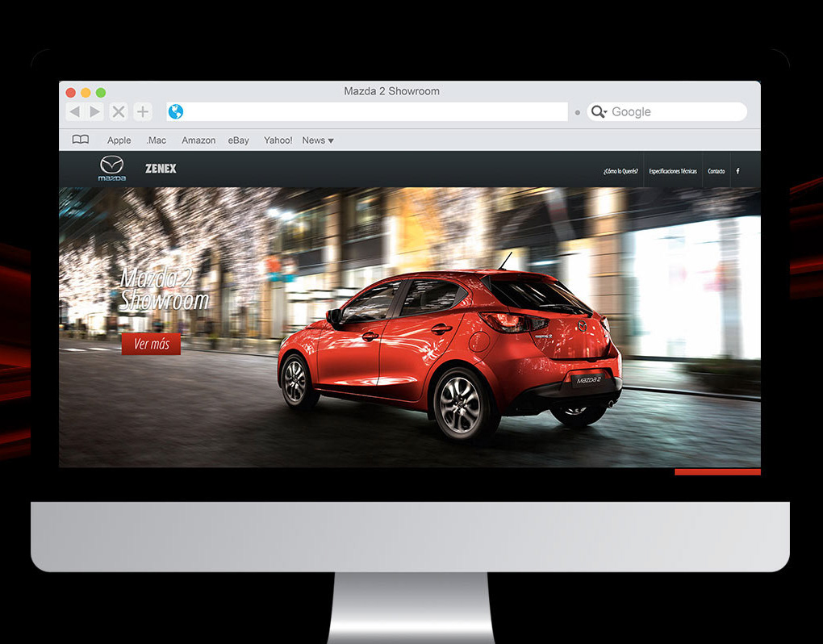This screenshot has height=644, width=823.
Task: Click into the Google search field
Action: pos(666,112)
